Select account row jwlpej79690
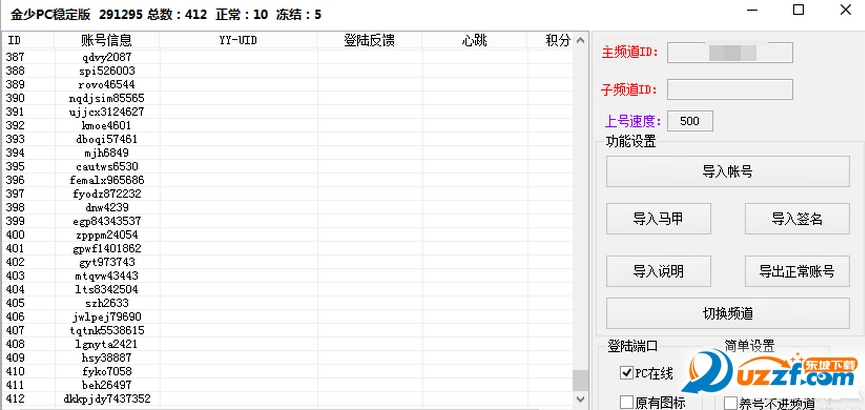Screen dimensions: 865x410 tap(287, 317)
